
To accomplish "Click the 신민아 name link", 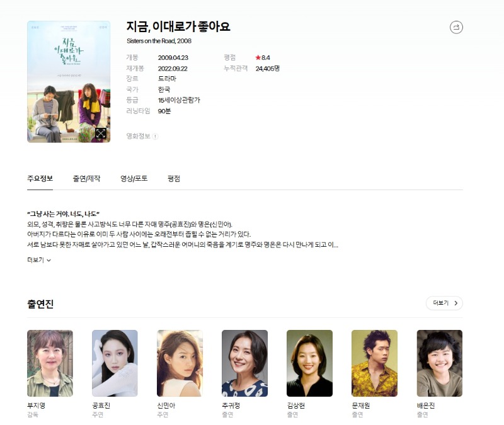I will pyautogui.click(x=166, y=405).
